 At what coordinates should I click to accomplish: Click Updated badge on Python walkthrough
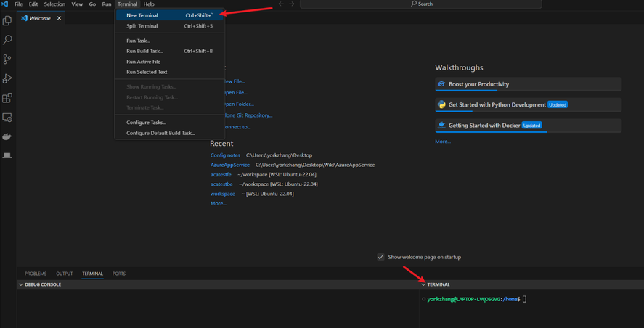(x=558, y=104)
